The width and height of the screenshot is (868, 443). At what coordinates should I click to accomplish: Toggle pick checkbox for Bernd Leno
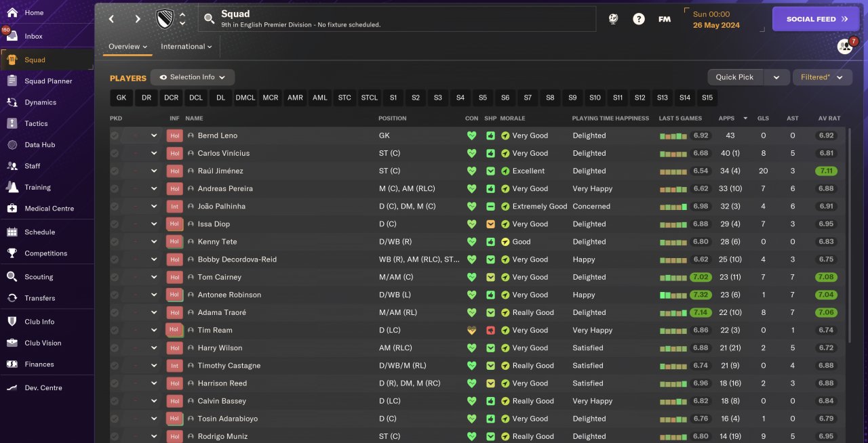[115, 135]
